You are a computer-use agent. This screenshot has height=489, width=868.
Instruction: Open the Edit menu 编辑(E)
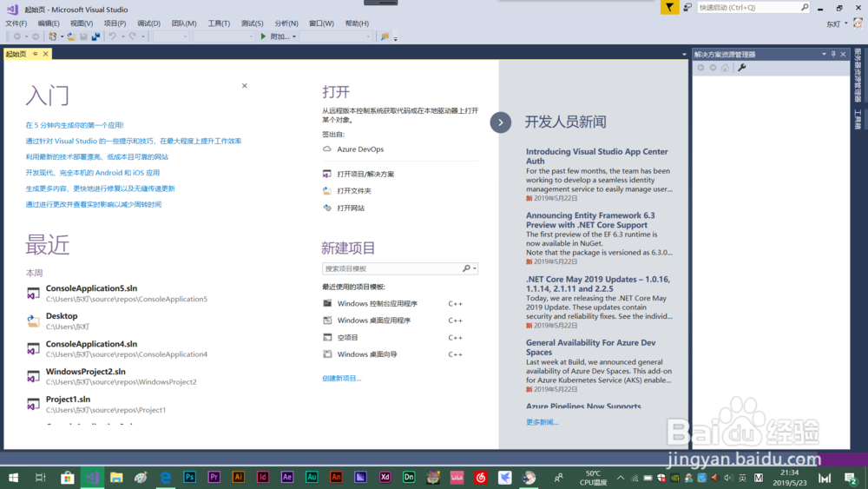48,23
